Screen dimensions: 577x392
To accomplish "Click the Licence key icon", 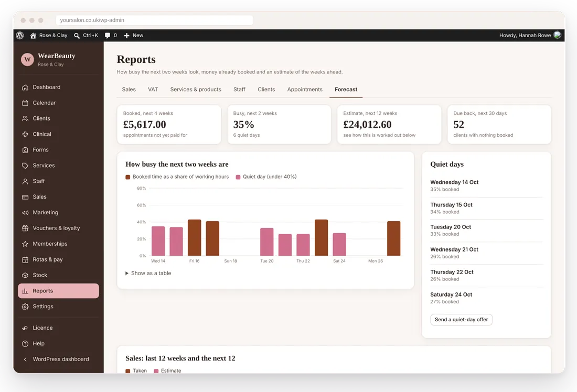I will (x=25, y=328).
